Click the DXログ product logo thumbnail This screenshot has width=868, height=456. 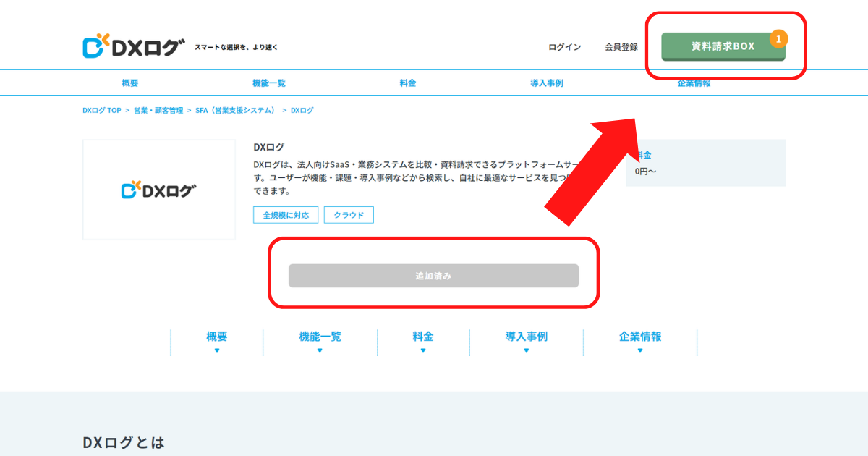pos(159,190)
